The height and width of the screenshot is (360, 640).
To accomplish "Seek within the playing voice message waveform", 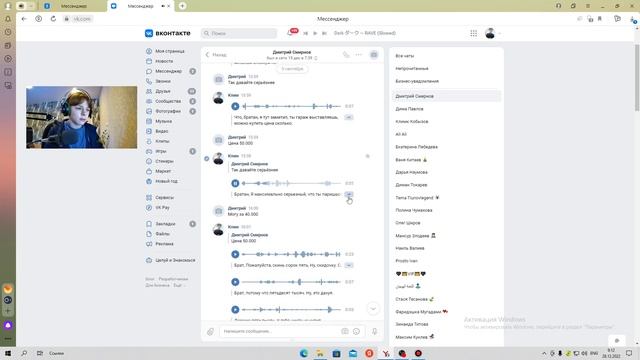I will point(291,183).
